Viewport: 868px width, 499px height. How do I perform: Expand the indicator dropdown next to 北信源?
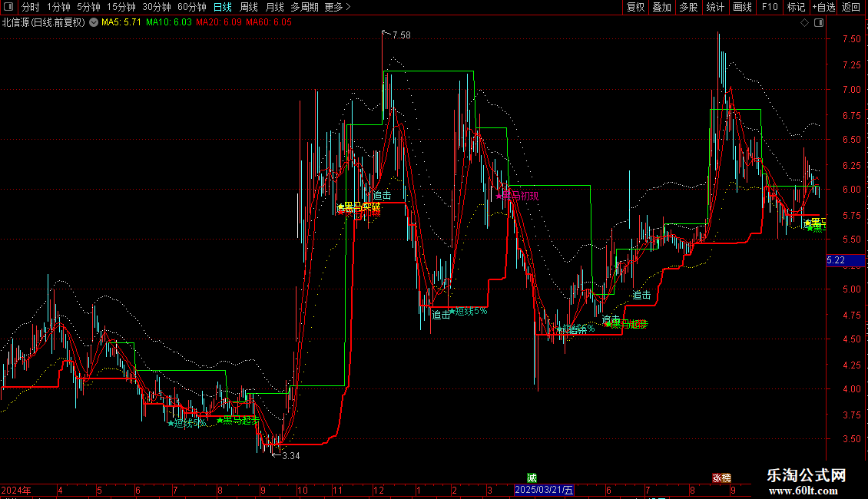click(94, 22)
